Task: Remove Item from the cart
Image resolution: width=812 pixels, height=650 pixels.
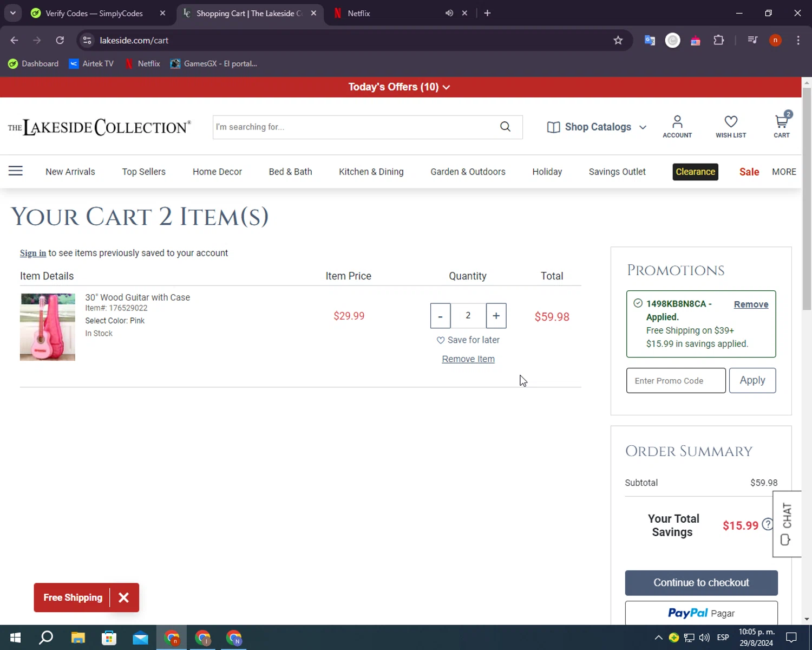Action: pos(468,359)
